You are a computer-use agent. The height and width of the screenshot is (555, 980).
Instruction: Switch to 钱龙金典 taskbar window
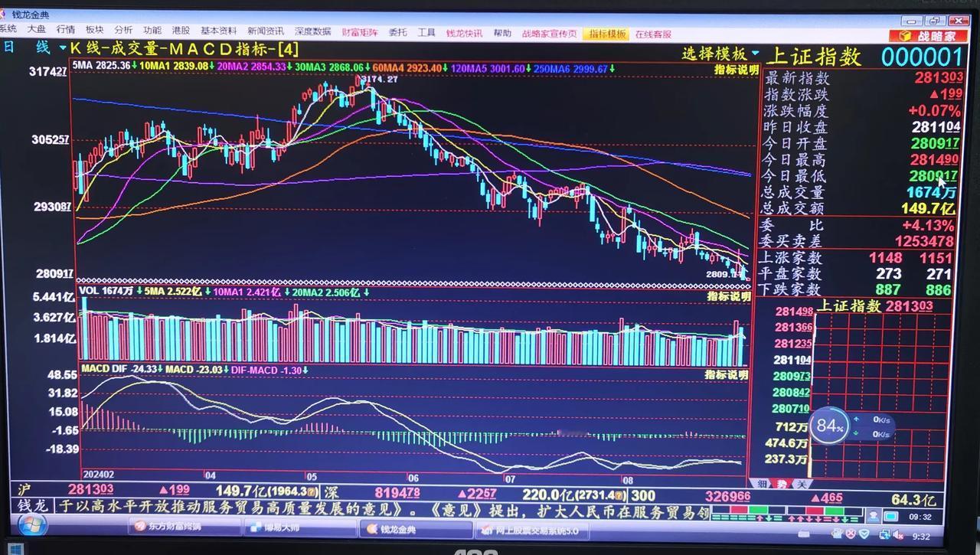416,528
